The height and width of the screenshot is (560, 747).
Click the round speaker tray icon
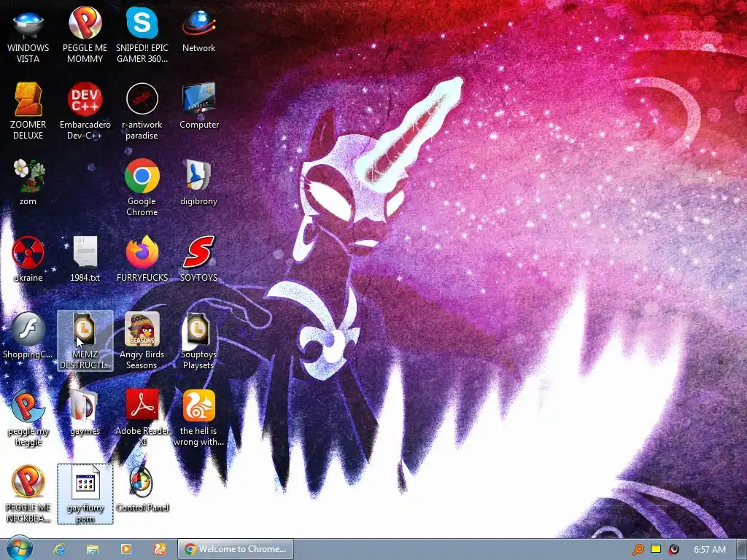coord(673,550)
